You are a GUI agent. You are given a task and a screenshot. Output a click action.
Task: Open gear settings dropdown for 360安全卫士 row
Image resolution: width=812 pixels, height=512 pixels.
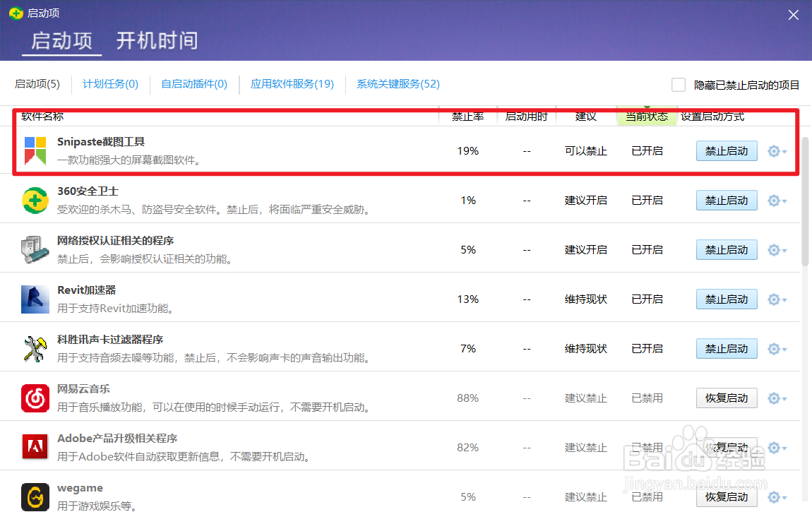[x=777, y=201]
